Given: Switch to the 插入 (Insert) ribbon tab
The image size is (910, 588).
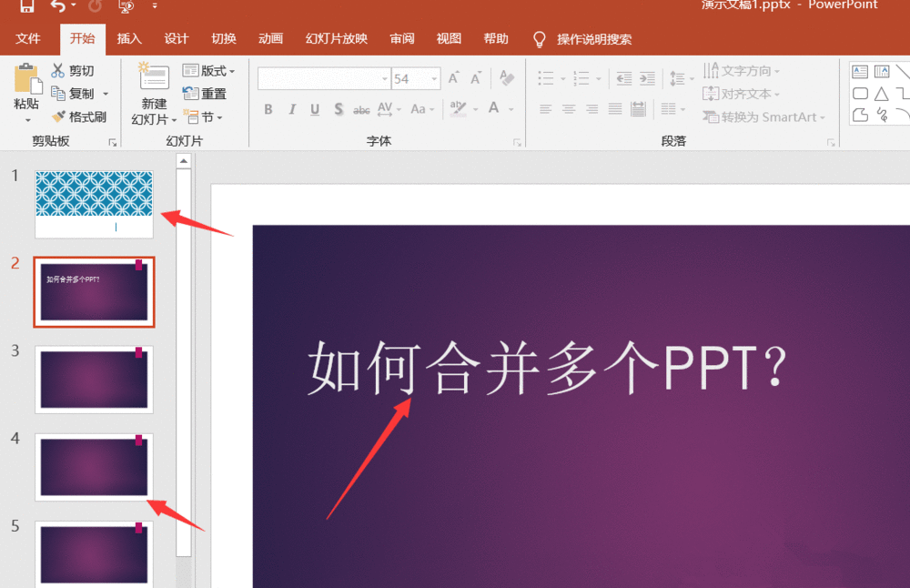Looking at the screenshot, I should [x=128, y=38].
